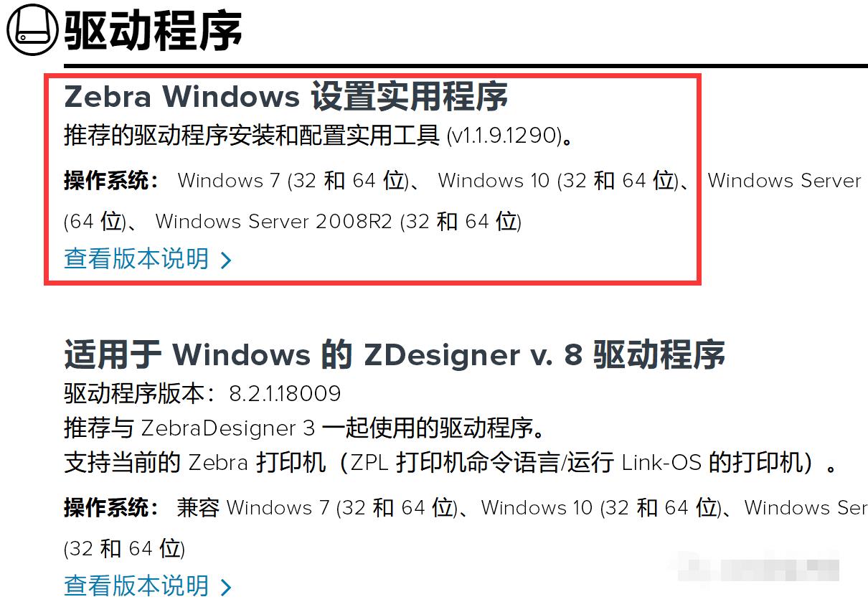Viewport: 868px width, 607px height.
Task: Open 查看版本说明 link under Zebra setup utility
Action: point(136,259)
